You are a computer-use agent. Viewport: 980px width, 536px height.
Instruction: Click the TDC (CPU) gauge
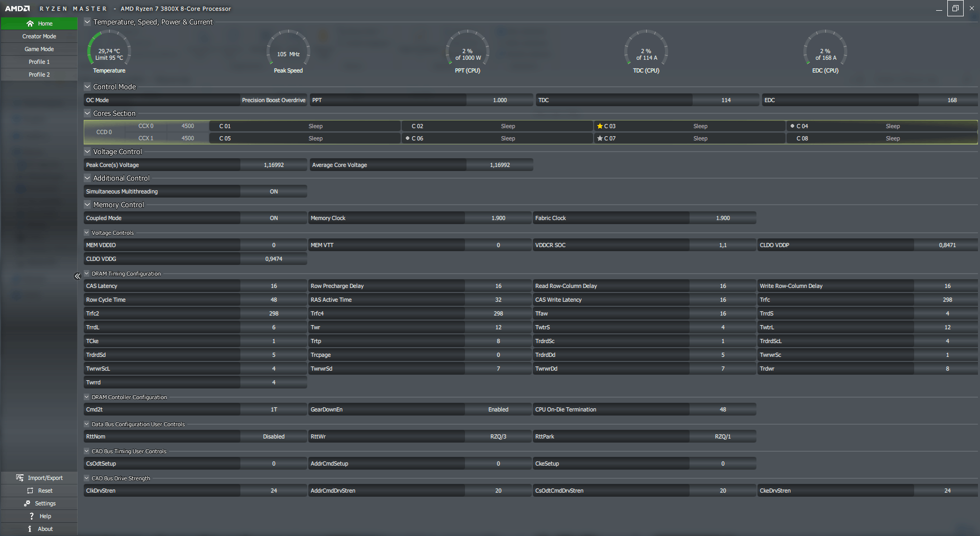(646, 52)
